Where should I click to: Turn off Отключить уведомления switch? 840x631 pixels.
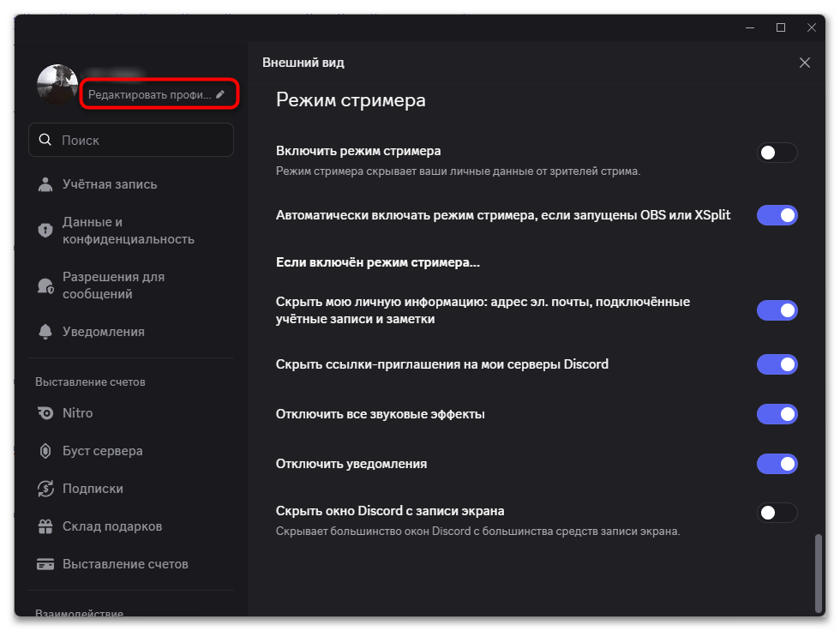click(x=777, y=464)
